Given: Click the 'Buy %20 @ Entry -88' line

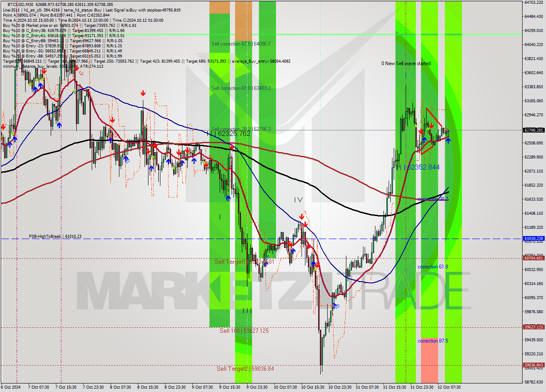Looking at the screenshot, I should [62, 56].
